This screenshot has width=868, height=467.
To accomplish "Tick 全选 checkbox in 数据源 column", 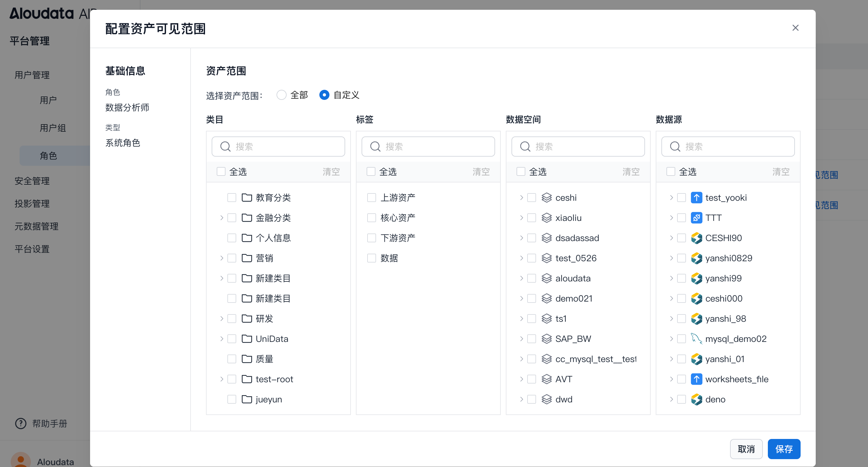I will [671, 172].
